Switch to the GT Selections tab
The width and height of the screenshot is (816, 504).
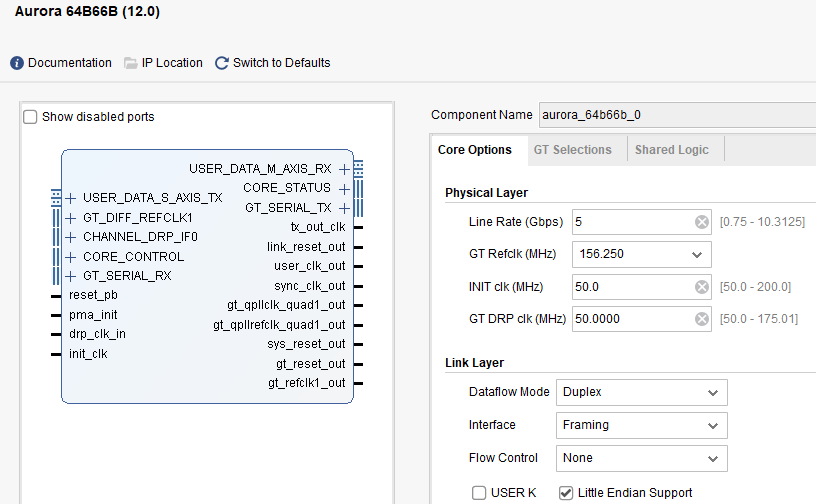click(572, 150)
